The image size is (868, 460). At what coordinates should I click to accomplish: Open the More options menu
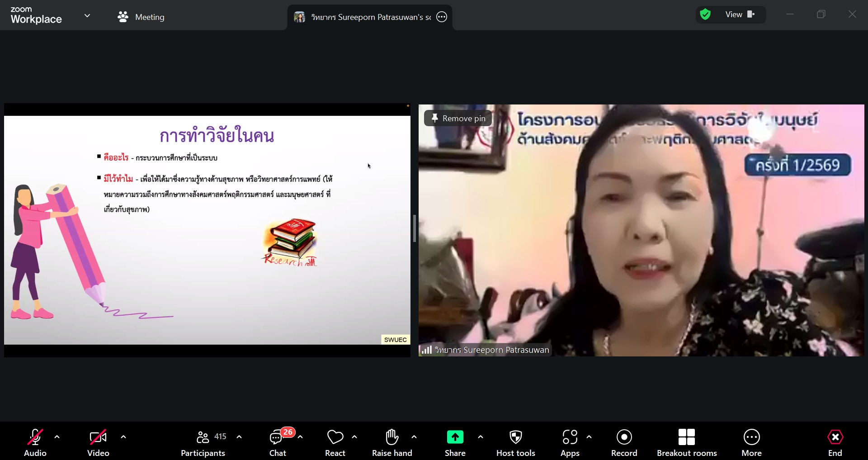[x=751, y=442]
